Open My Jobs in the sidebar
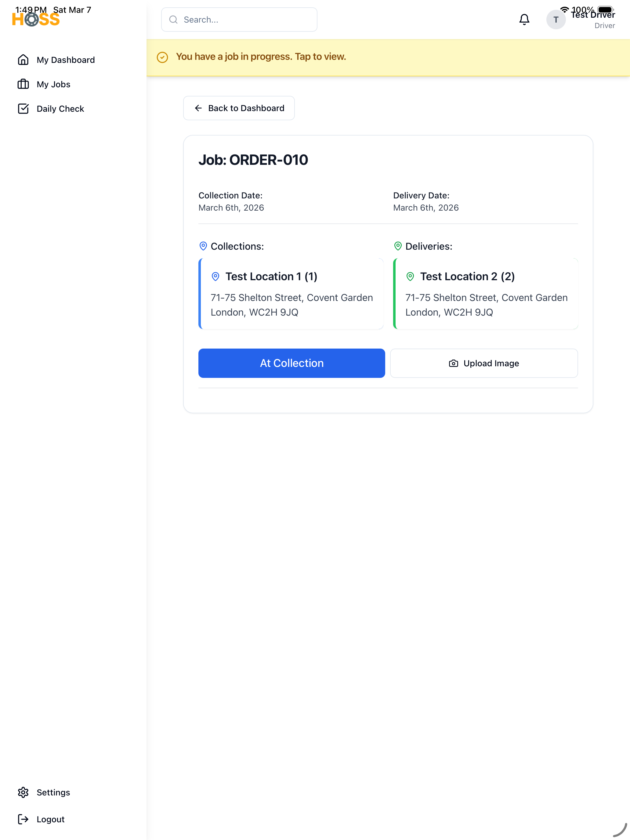 53,84
